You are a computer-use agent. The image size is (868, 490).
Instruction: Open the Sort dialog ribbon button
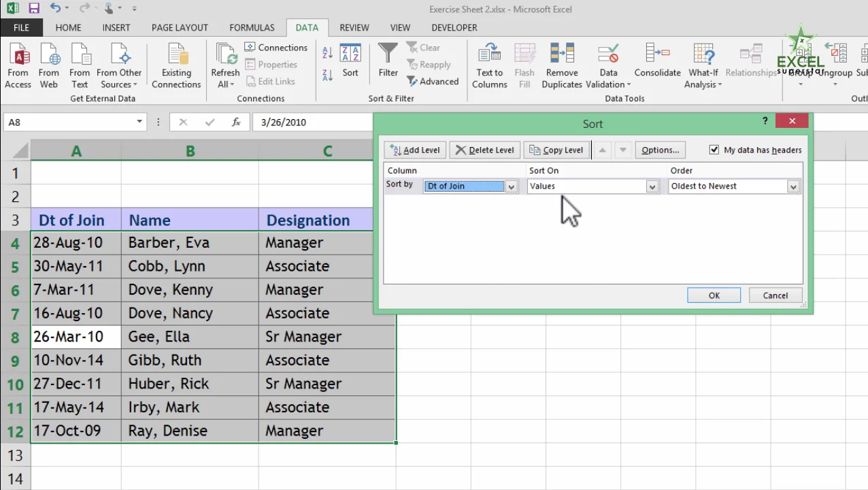[350, 61]
